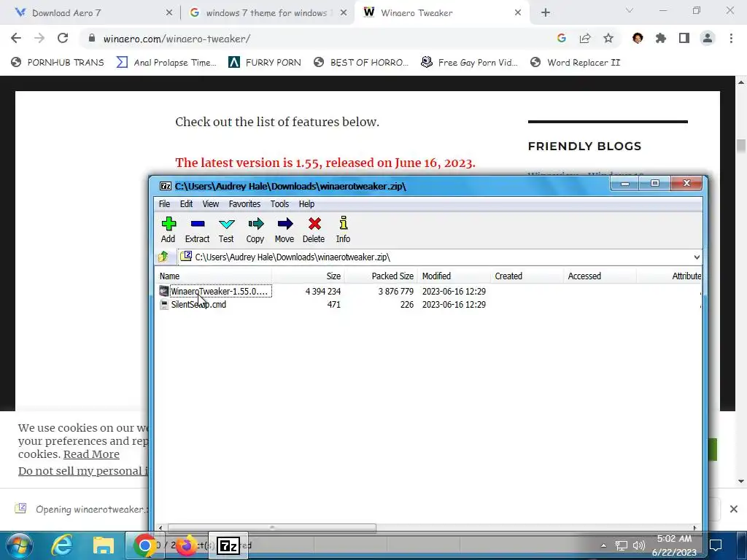747x560 pixels.
Task: Switch to the windows 7 theme Google tab
Action: 266,13
